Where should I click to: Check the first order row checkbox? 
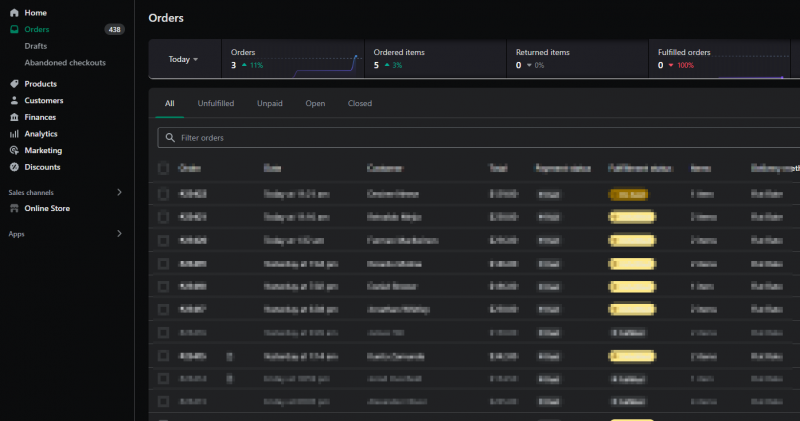(164, 193)
